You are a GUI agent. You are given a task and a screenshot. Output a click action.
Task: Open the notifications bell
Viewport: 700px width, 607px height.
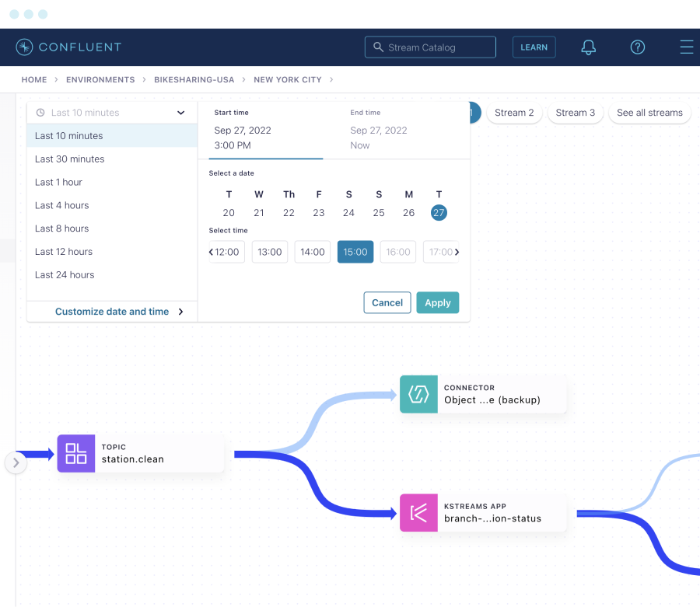pos(588,47)
